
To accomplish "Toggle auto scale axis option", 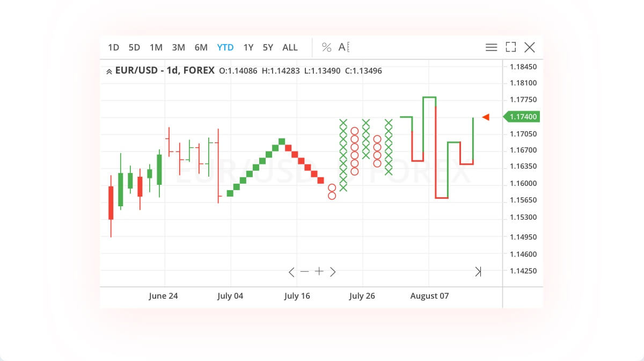I will [344, 47].
